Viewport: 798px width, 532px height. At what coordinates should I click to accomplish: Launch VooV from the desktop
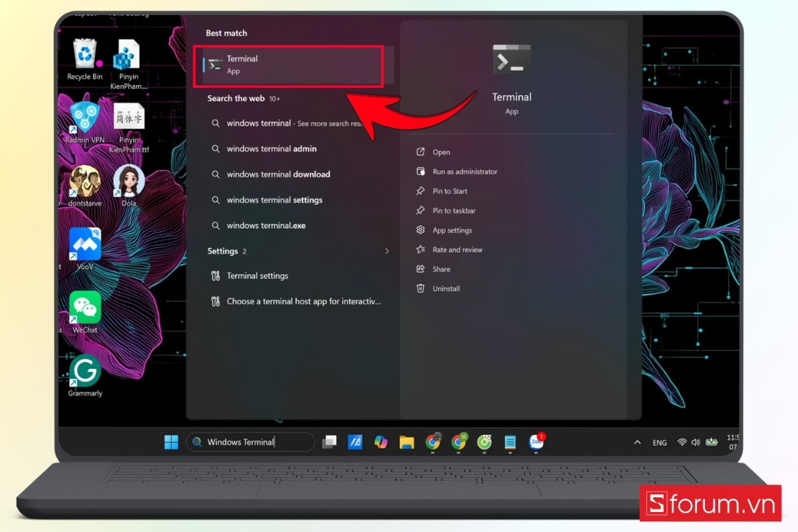pyautogui.click(x=85, y=249)
